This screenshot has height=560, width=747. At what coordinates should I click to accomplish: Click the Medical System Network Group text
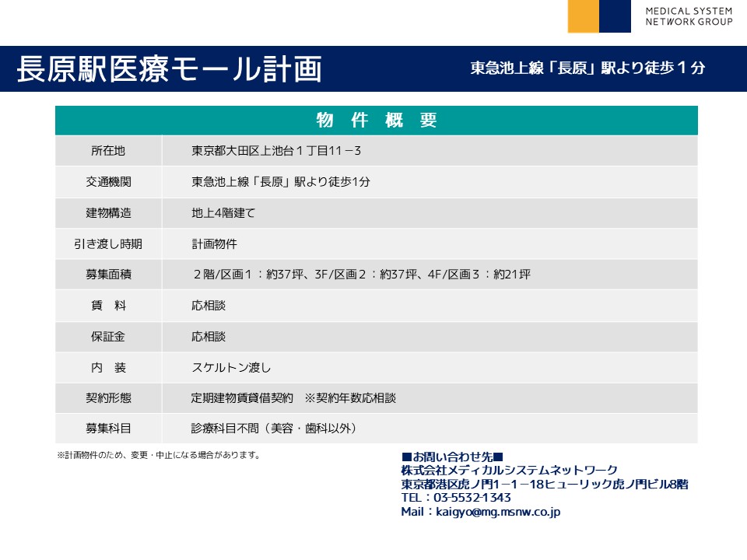689,16
